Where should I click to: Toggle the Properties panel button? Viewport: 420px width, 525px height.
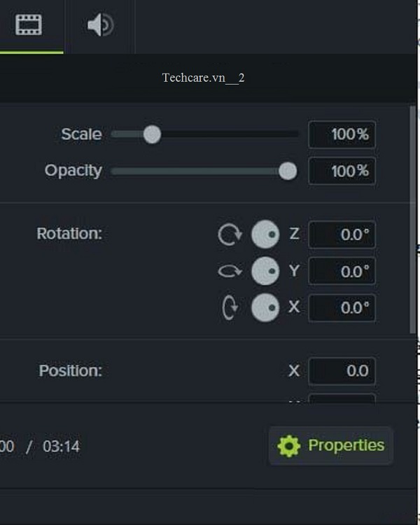tap(331, 446)
